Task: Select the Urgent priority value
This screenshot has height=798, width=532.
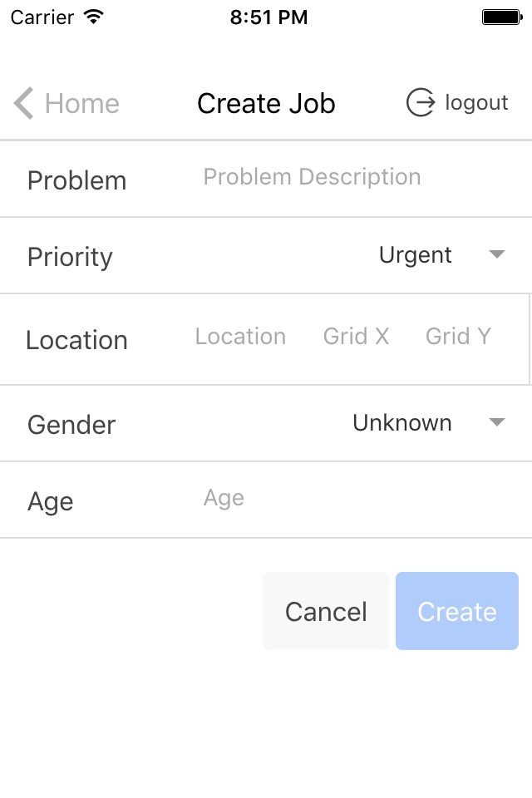Action: pyautogui.click(x=415, y=255)
